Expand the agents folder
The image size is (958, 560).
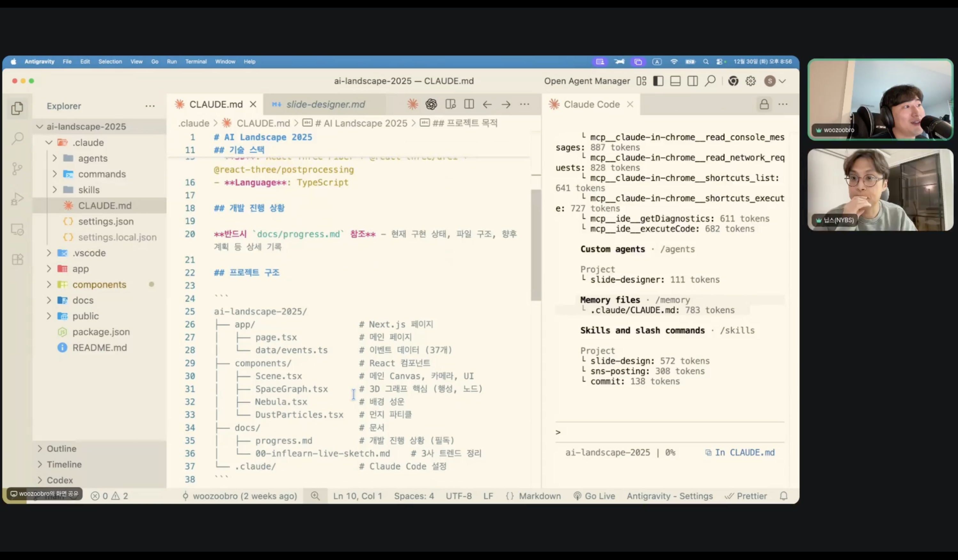92,158
